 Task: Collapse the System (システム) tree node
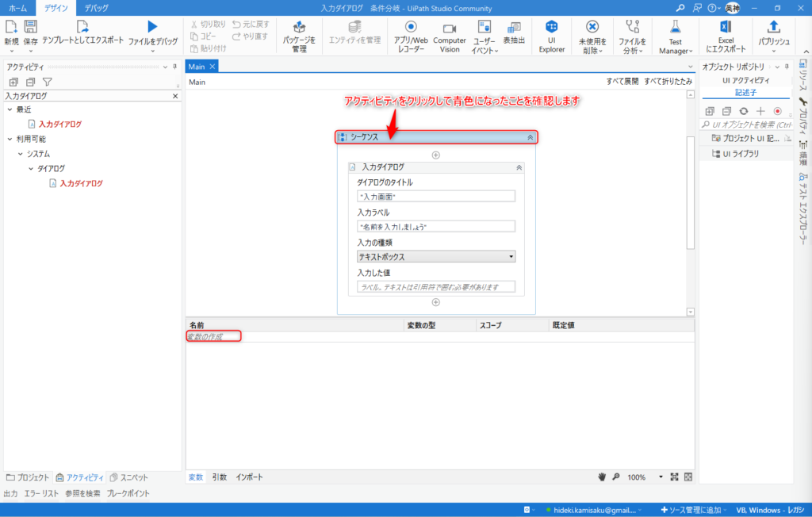point(20,154)
